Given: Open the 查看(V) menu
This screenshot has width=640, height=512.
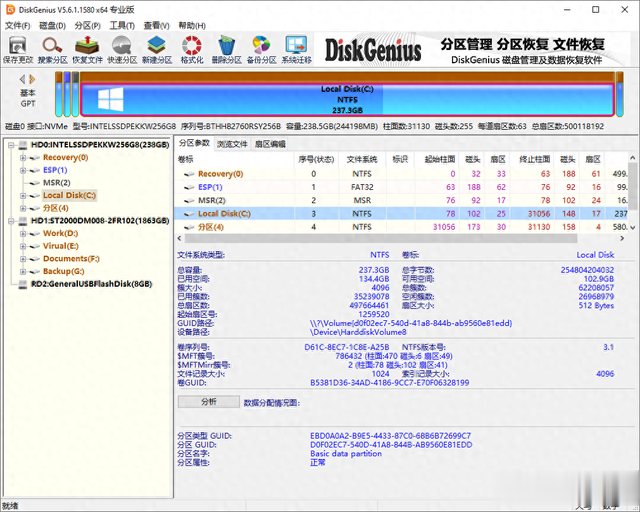Looking at the screenshot, I should (156, 26).
